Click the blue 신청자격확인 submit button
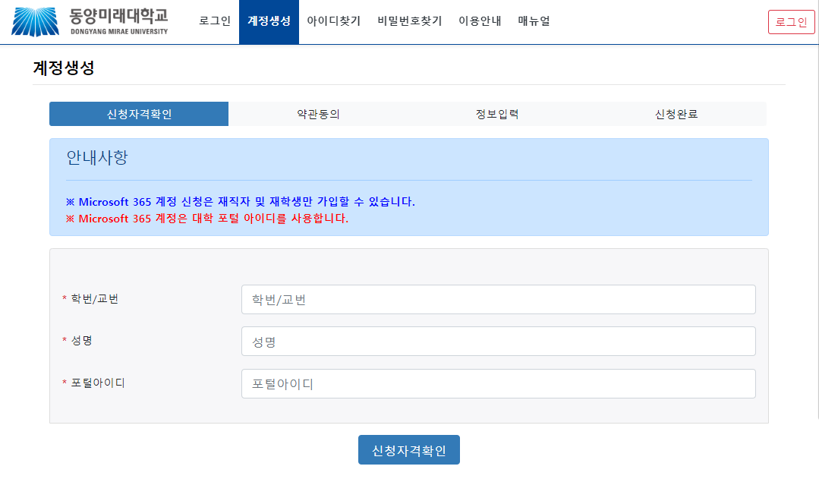The width and height of the screenshot is (819, 504). [x=409, y=449]
